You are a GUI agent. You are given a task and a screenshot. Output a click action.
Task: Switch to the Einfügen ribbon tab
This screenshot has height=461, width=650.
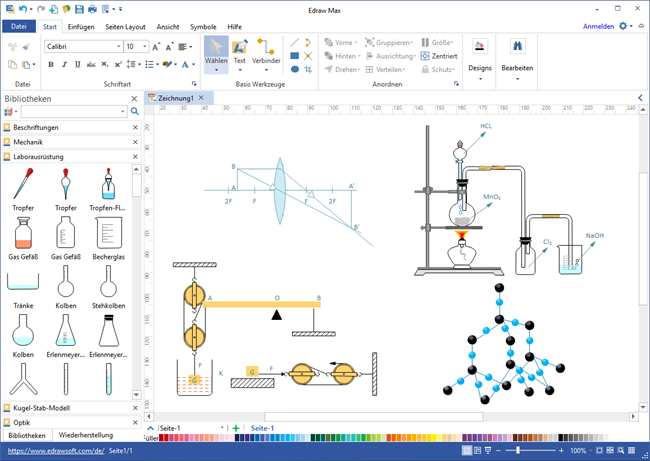tap(81, 27)
